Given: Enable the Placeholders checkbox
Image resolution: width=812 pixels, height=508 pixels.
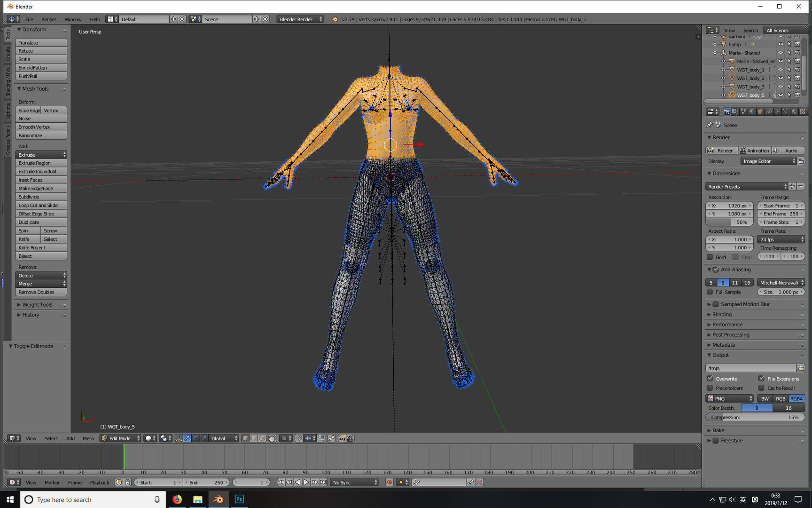Looking at the screenshot, I should point(710,388).
